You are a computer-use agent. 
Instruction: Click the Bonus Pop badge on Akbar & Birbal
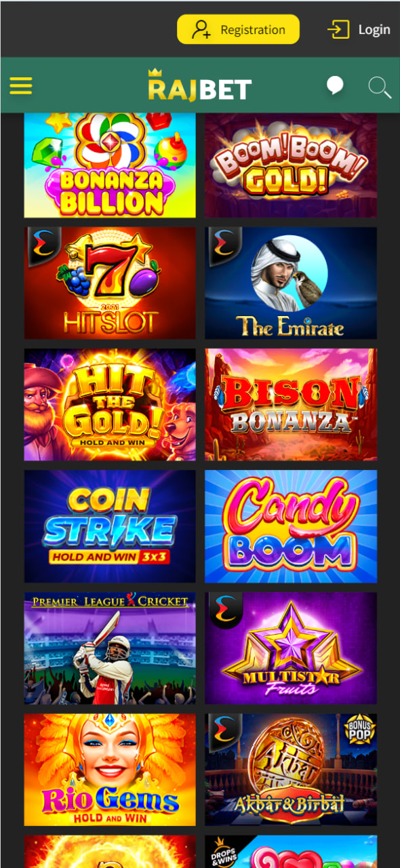click(361, 728)
